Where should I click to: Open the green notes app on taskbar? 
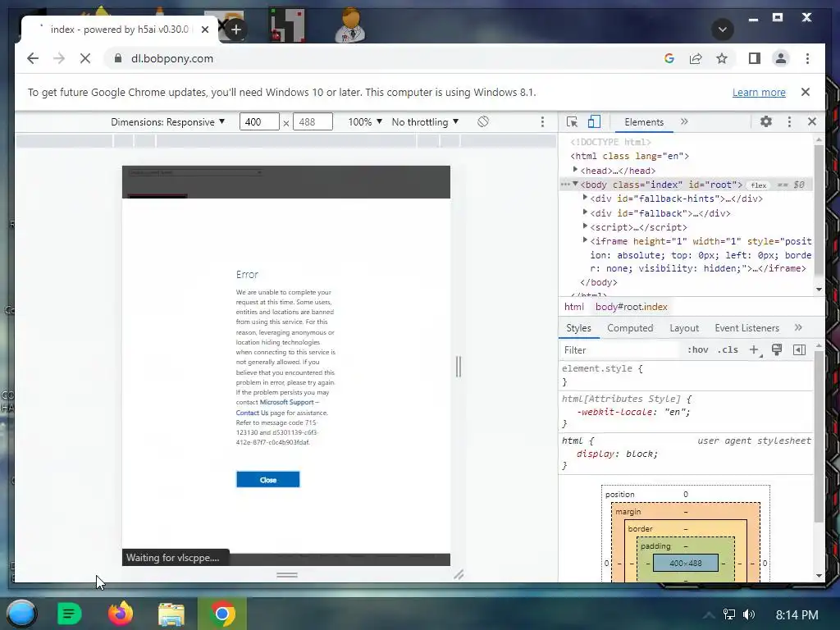tap(70, 614)
